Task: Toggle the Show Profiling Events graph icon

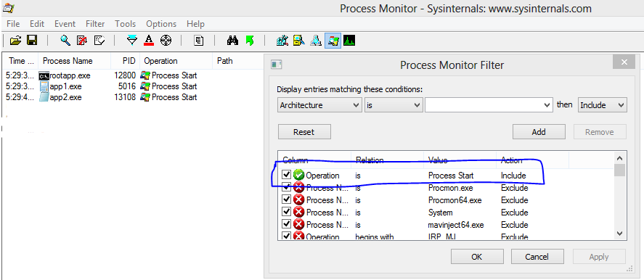Action: click(x=349, y=40)
